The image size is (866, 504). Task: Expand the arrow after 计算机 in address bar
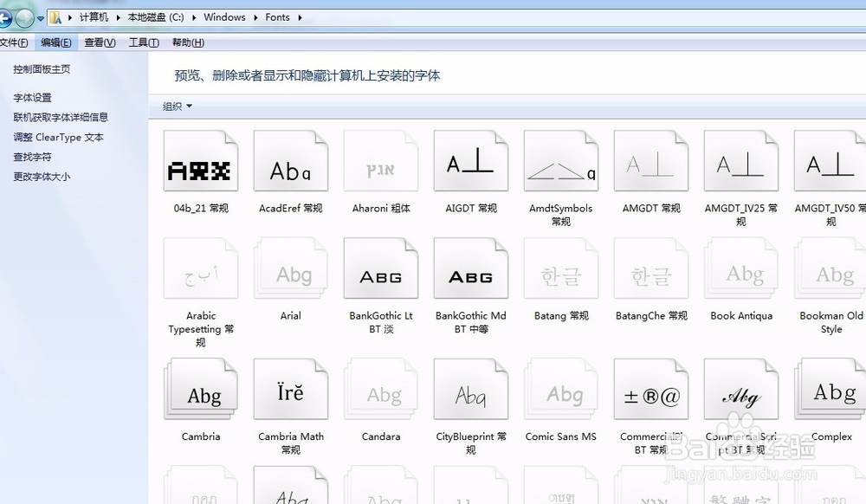point(118,17)
